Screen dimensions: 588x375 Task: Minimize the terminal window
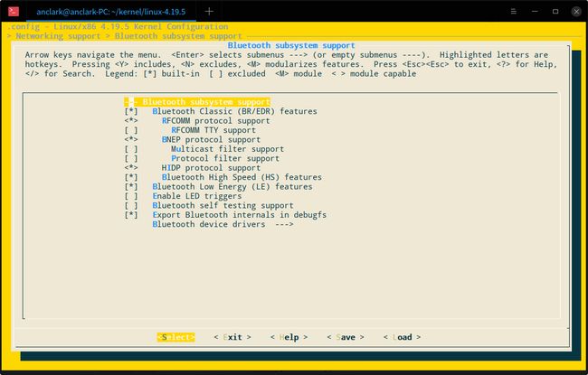(535, 12)
